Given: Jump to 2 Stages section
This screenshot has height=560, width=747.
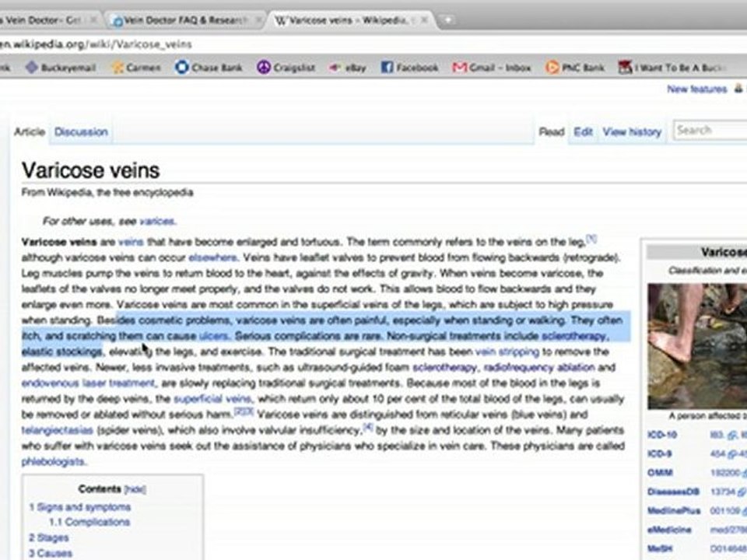Looking at the screenshot, I should (x=48, y=538).
